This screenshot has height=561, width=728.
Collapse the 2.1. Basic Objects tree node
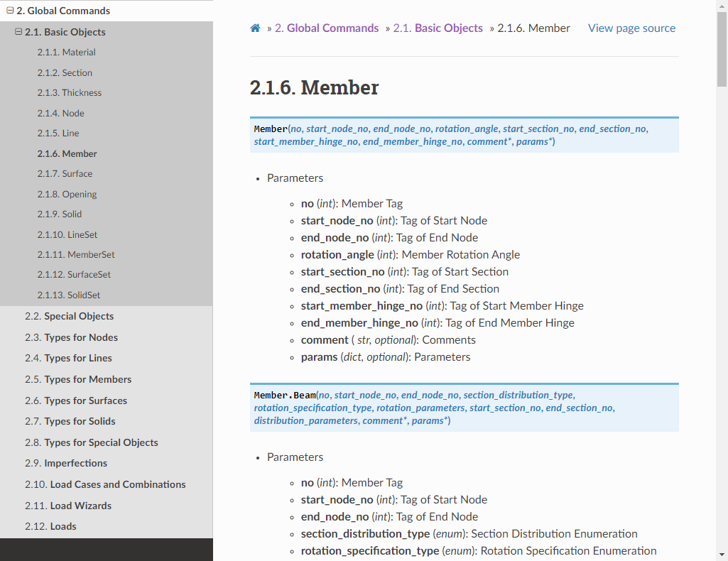click(18, 31)
